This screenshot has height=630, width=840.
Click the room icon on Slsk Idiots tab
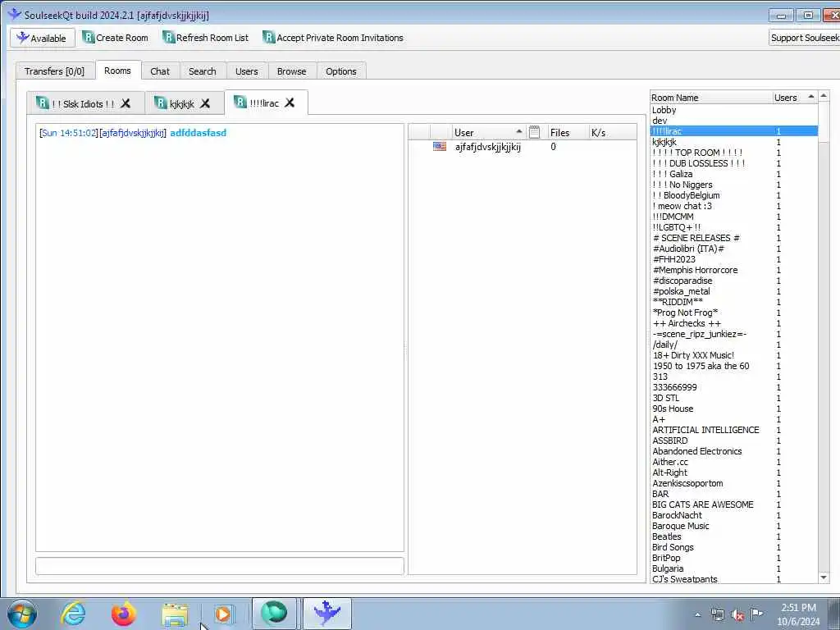pos(43,103)
